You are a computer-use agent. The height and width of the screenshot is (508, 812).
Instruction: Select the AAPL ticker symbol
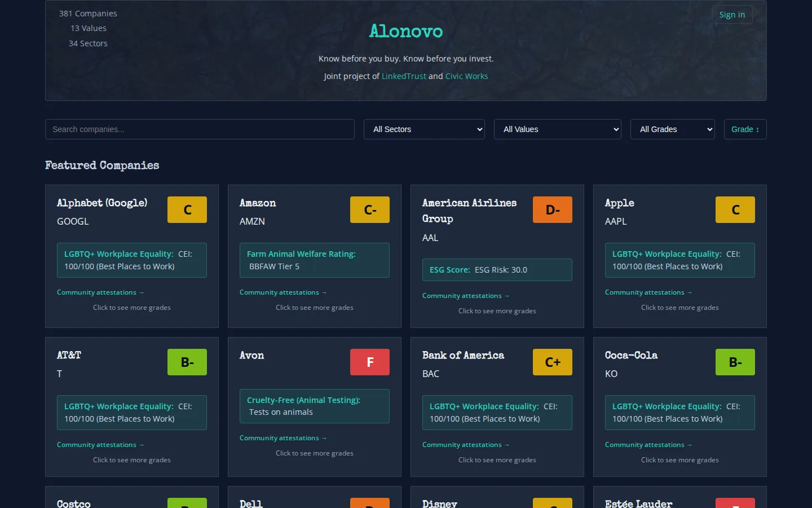616,221
